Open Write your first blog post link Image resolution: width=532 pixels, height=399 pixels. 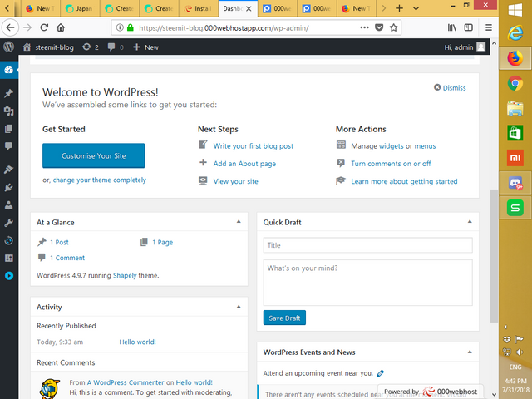[x=253, y=146]
